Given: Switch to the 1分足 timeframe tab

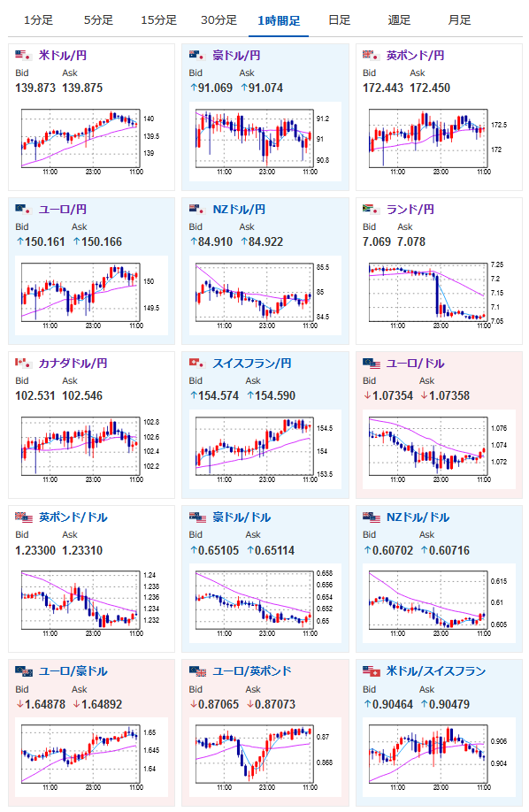Looking at the screenshot, I should tap(38, 20).
